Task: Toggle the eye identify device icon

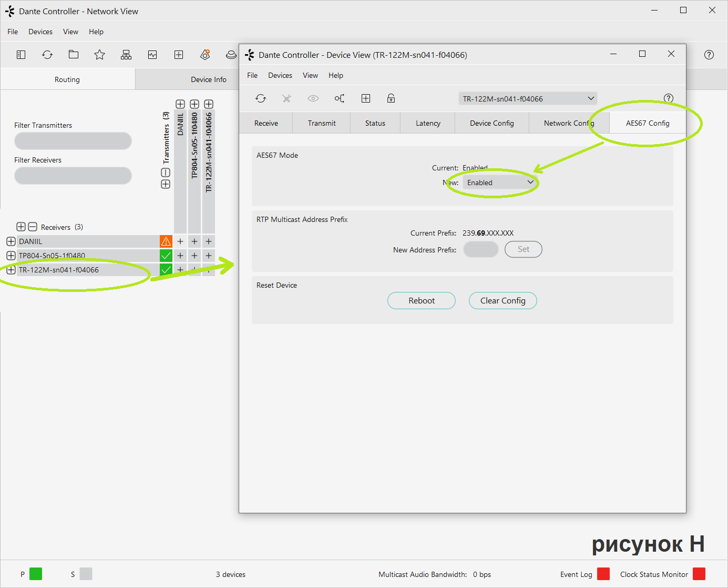Action: (x=313, y=98)
